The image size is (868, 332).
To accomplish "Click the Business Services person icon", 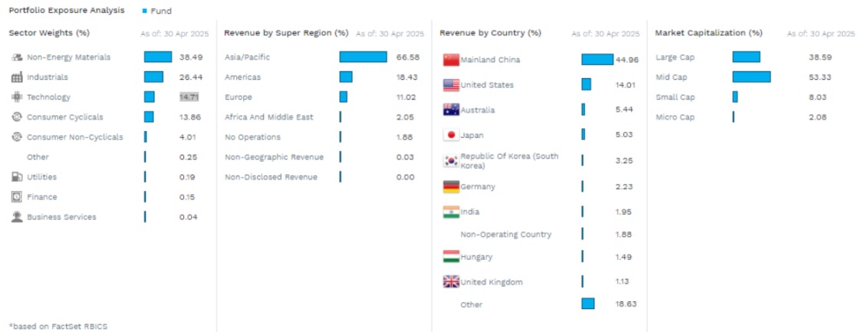I will [17, 217].
